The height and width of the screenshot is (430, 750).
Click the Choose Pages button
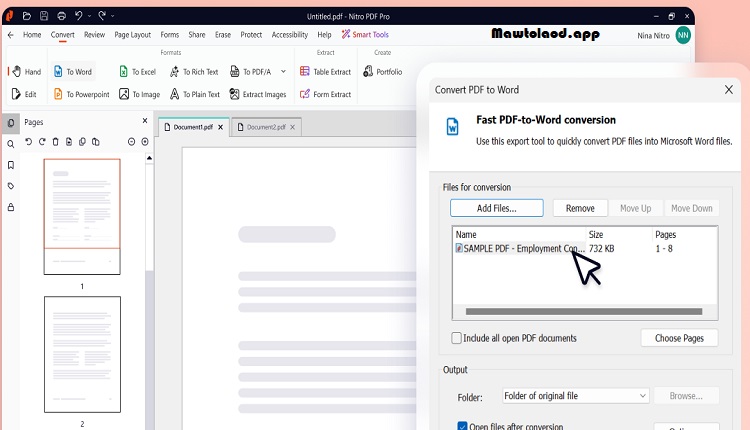(x=679, y=338)
